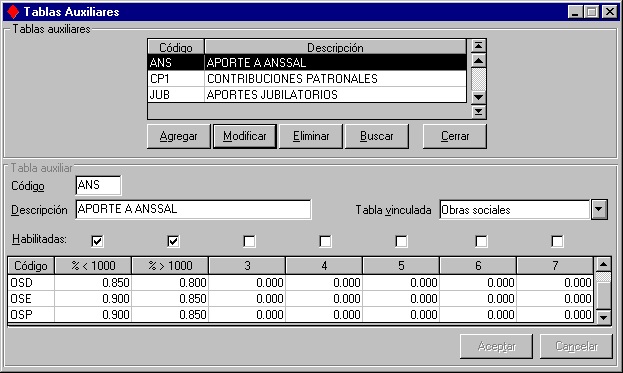Click the Cancelar button
This screenshot has width=623, height=373.
[576, 346]
